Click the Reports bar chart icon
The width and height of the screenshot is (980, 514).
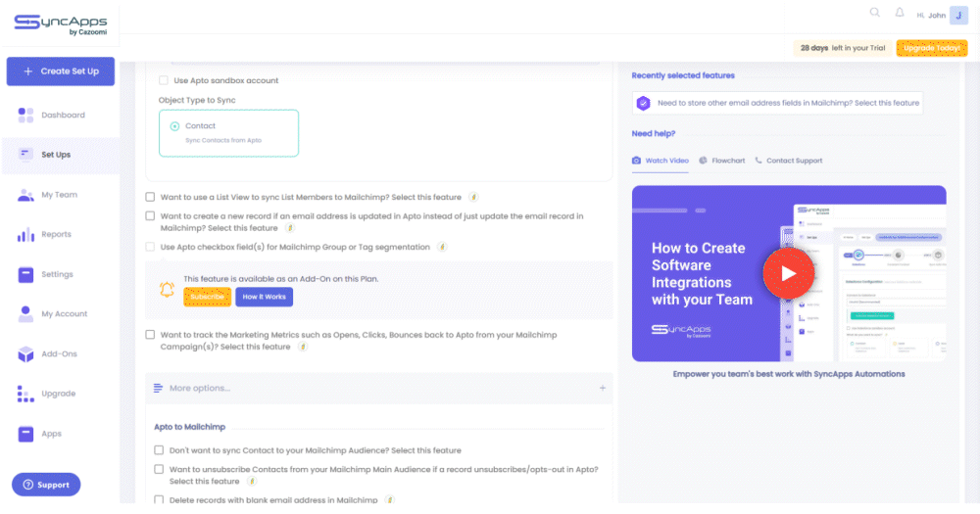click(x=25, y=235)
